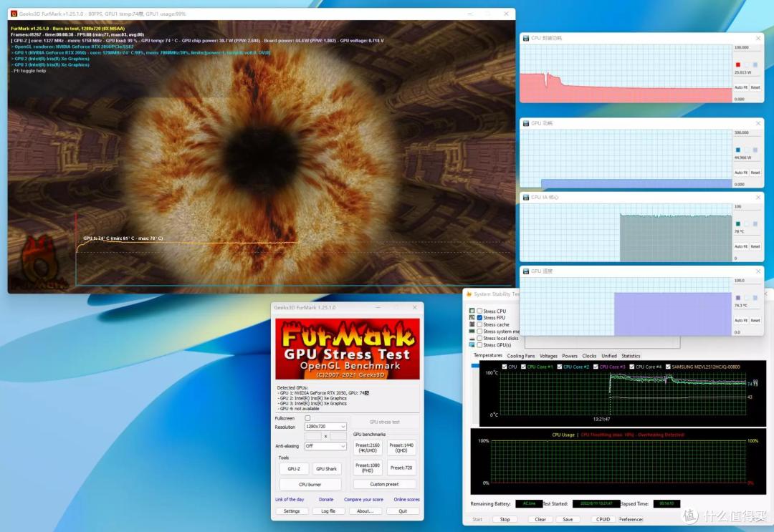Pick the purple color swatch in GPU 温度 graph

coord(738,298)
